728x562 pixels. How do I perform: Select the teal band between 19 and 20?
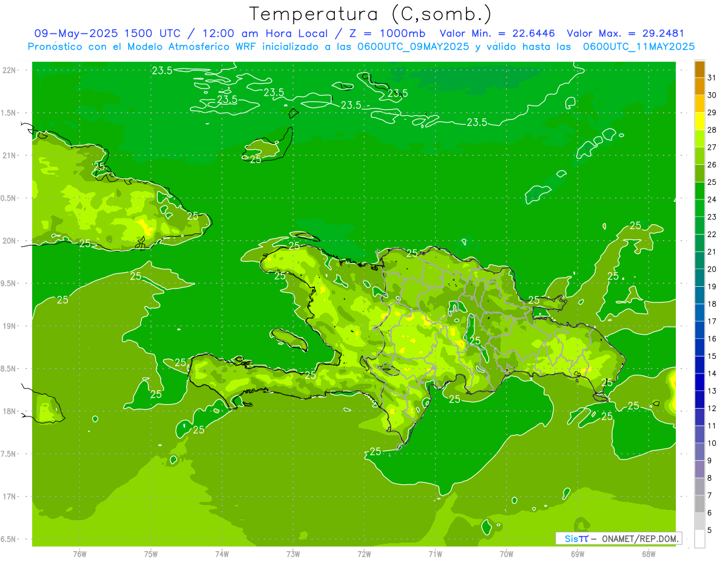tap(699, 278)
